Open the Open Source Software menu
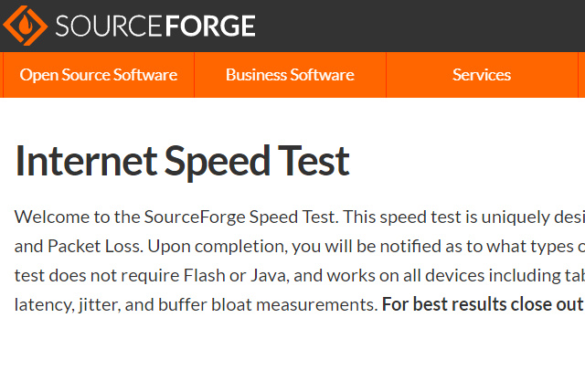 point(99,75)
